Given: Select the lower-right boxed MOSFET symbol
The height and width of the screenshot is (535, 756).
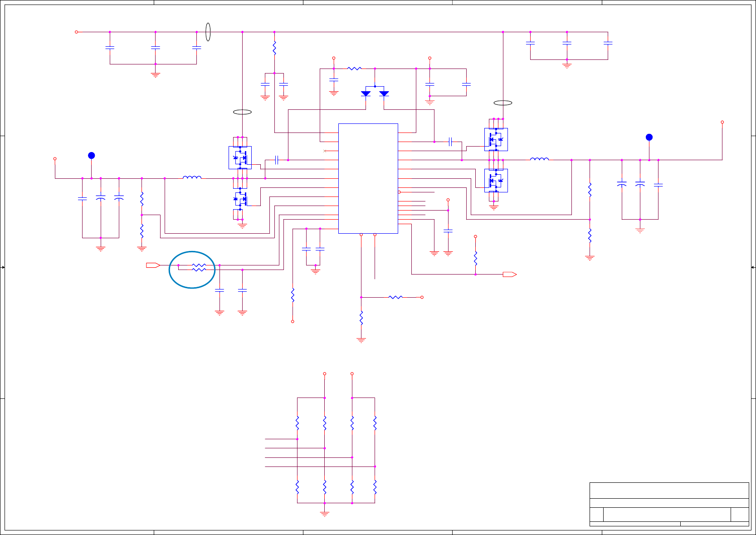Looking at the screenshot, I should [496, 180].
